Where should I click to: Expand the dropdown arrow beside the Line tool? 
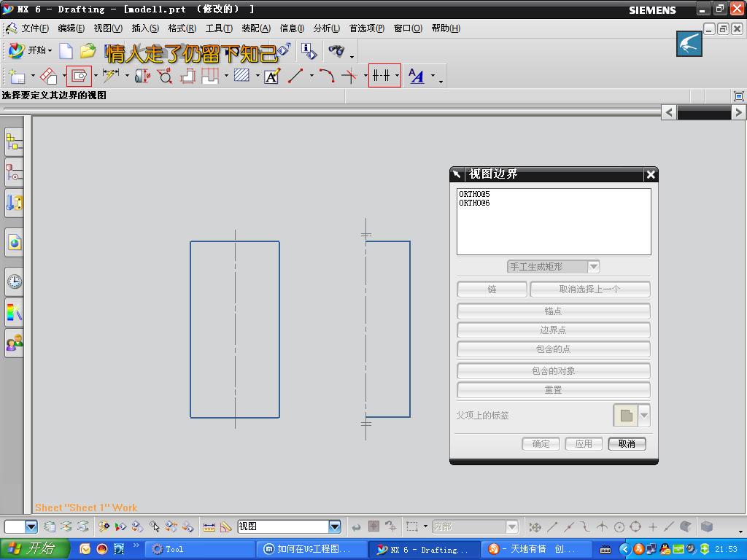click(311, 76)
